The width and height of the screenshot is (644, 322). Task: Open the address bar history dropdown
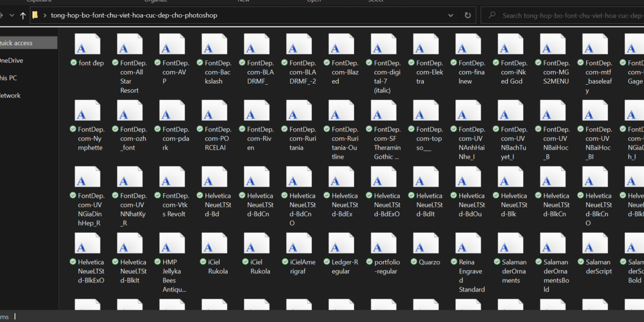coord(450,15)
